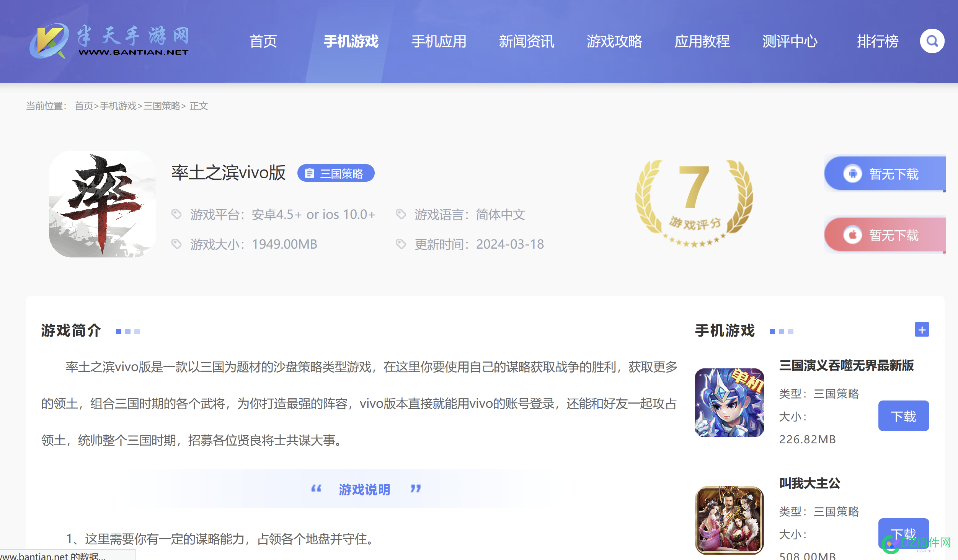Image resolution: width=958 pixels, height=560 pixels.
Task: Click 游戏说明 section heading
Action: [x=364, y=489]
